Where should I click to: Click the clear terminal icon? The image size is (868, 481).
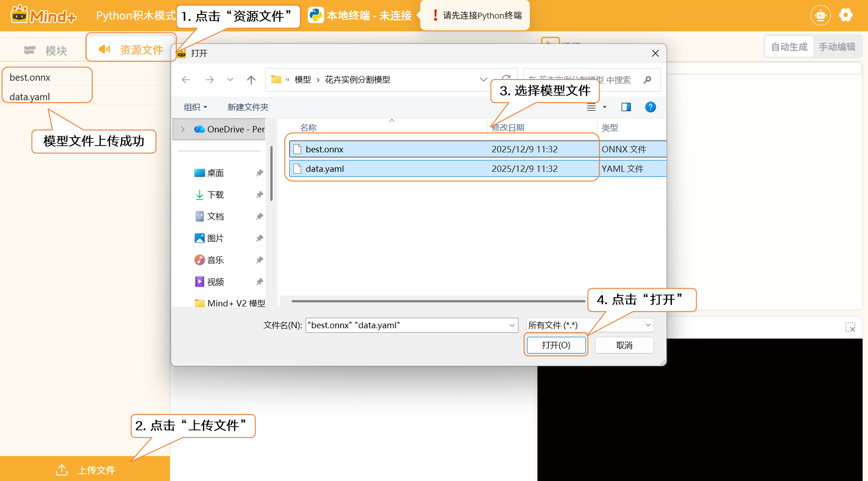[x=850, y=327]
